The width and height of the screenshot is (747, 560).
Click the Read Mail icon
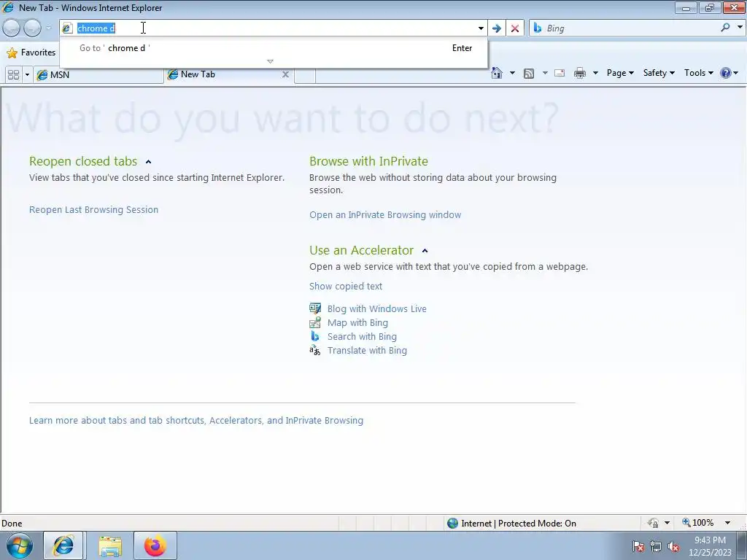pyautogui.click(x=560, y=73)
